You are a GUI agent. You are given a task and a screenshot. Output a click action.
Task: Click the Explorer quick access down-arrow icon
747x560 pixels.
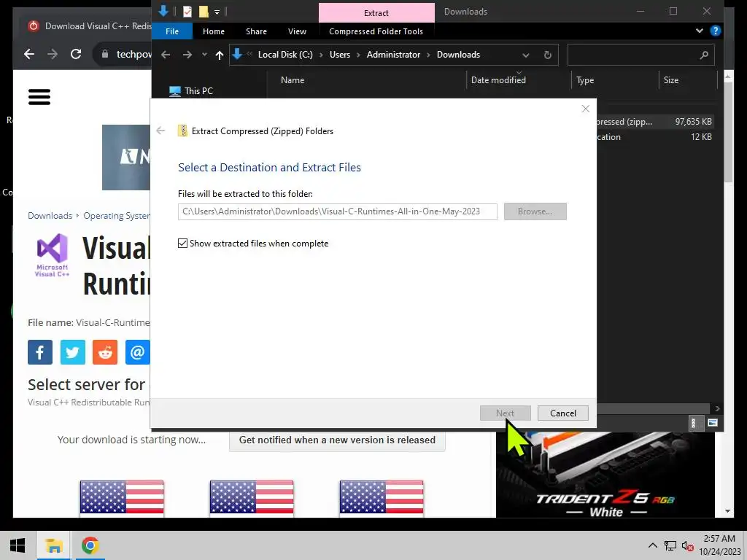pyautogui.click(x=163, y=11)
